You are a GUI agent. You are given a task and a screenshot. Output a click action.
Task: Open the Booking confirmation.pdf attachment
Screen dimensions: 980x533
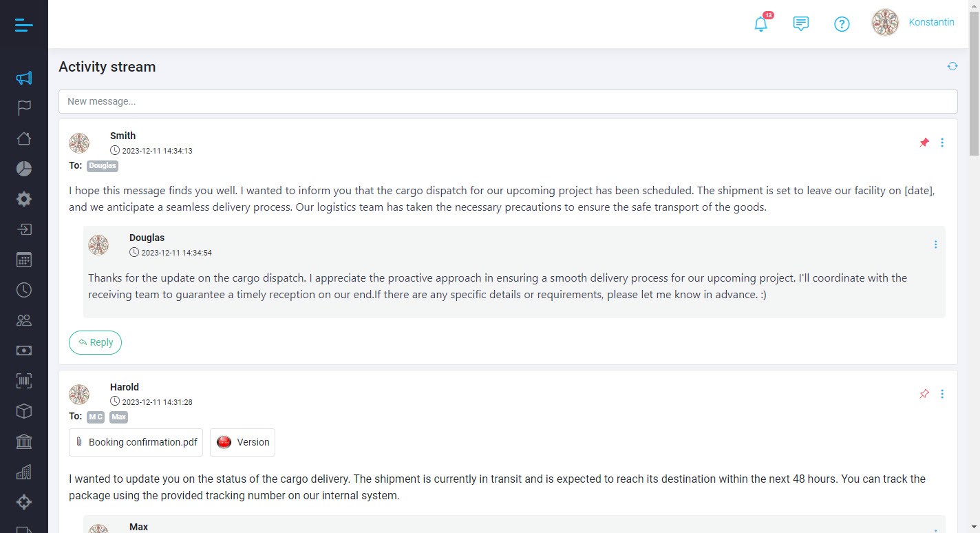coord(136,442)
